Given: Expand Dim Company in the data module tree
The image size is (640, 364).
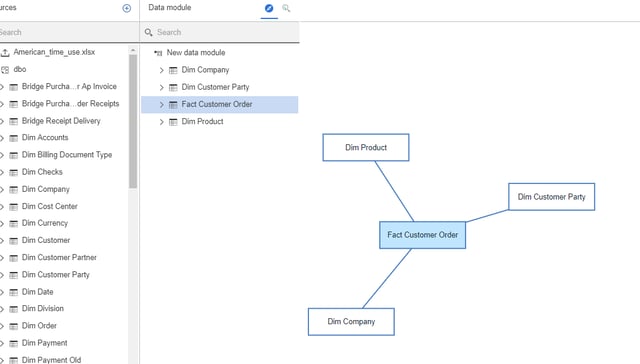Looking at the screenshot, I should click(x=161, y=70).
